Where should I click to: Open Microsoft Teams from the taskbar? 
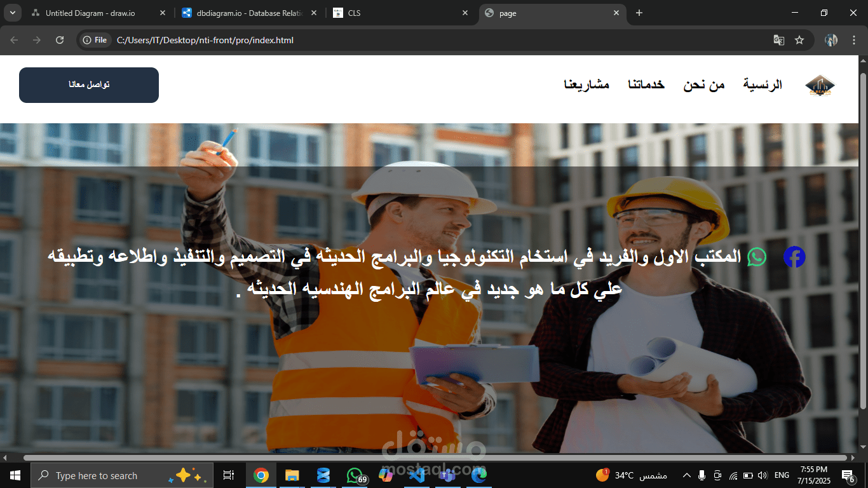click(x=448, y=475)
